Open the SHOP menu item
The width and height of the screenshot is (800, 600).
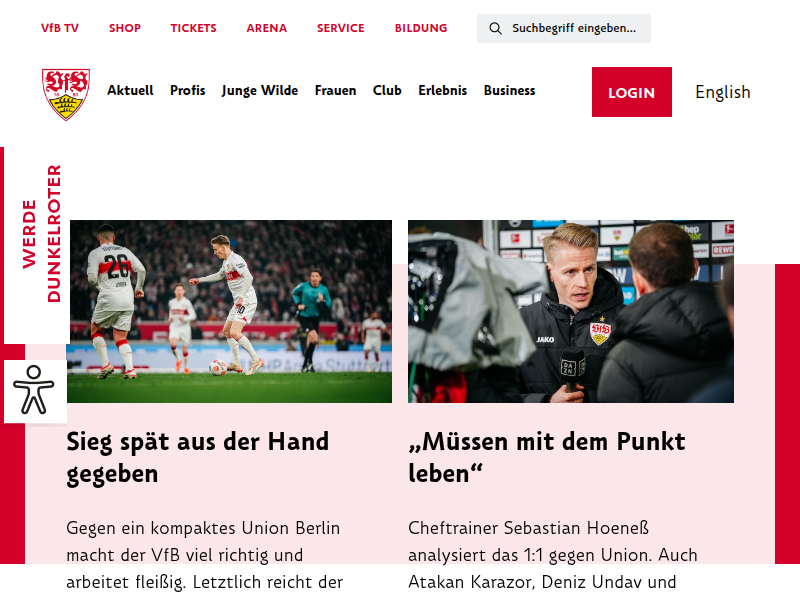coord(124,28)
